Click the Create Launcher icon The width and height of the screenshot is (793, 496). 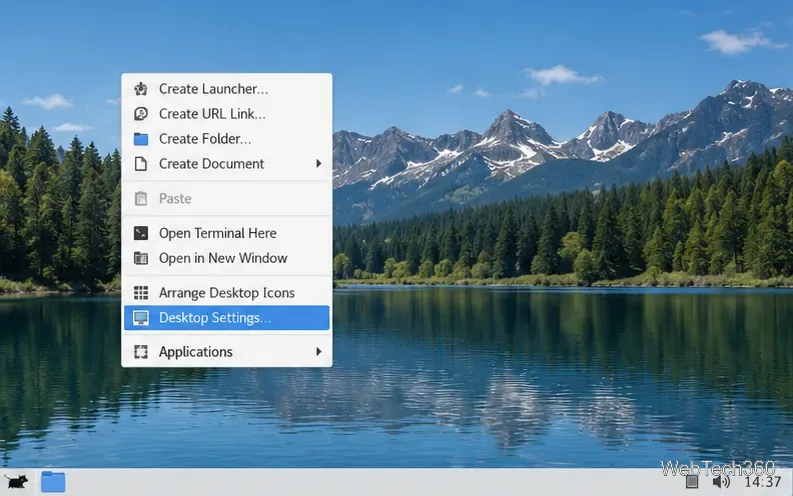coord(141,89)
